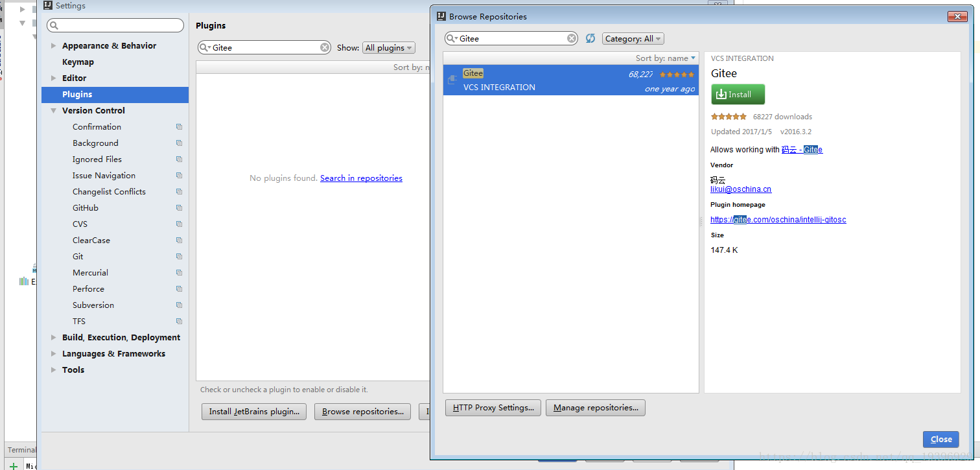The height and width of the screenshot is (470, 980).
Task: Click the per-project icon beside GitHub
Action: pos(179,208)
